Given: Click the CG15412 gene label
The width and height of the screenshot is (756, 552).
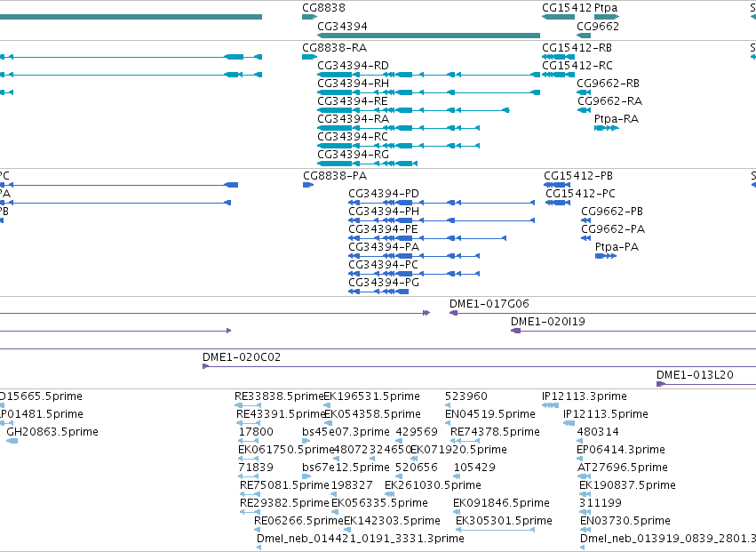Looking at the screenshot, I should coord(566,8).
